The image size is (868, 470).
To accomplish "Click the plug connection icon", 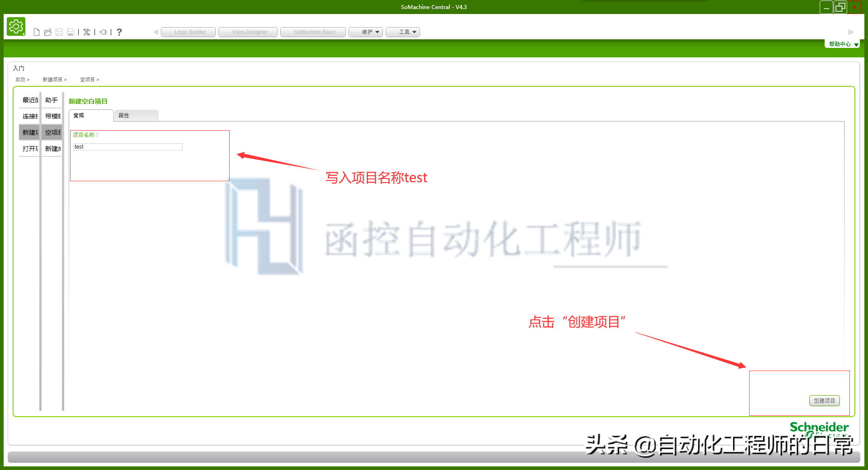I will point(104,32).
